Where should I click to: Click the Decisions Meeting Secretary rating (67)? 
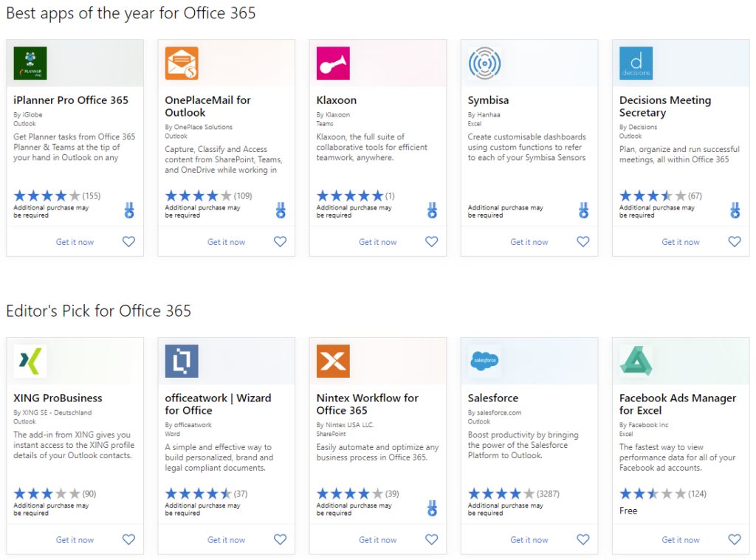pos(661,196)
